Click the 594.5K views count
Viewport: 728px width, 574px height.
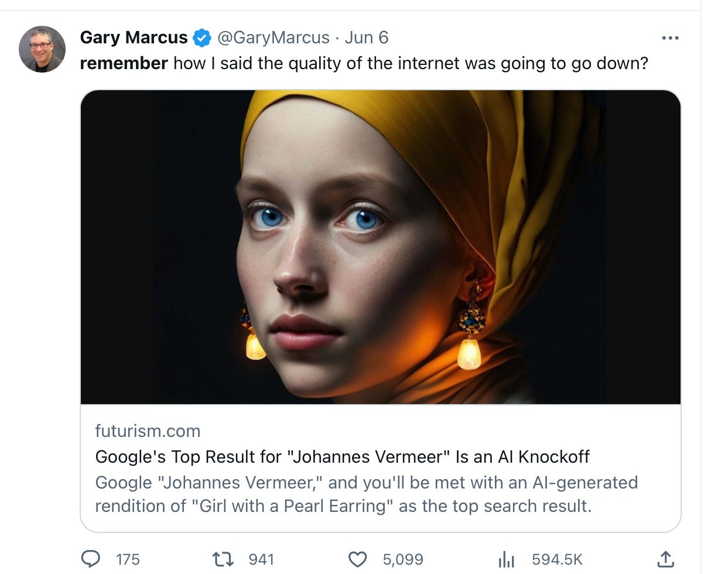556,559
